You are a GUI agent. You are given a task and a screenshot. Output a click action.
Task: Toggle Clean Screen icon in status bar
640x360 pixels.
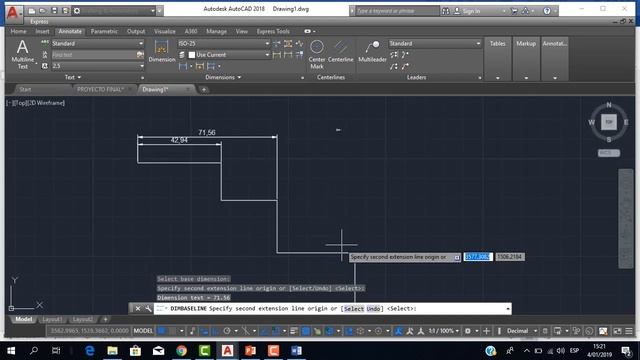pyautogui.click(x=618, y=331)
